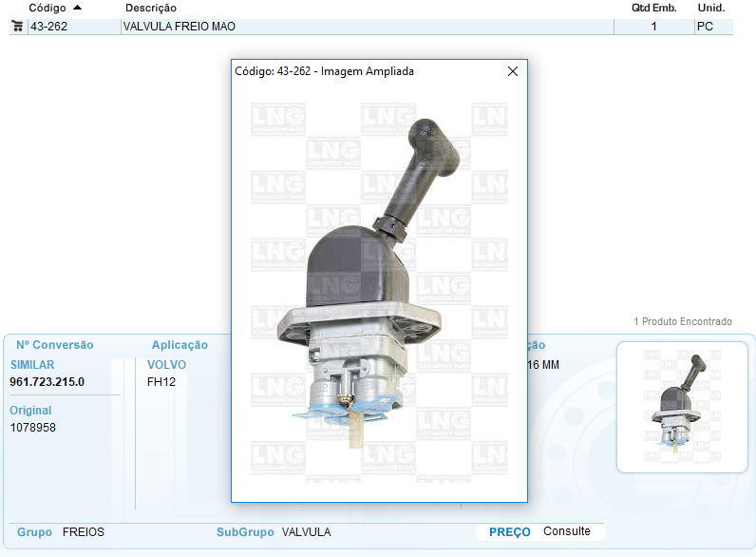Image resolution: width=756 pixels, height=557 pixels.
Task: Click the PC unit cell in the row
Action: [705, 27]
